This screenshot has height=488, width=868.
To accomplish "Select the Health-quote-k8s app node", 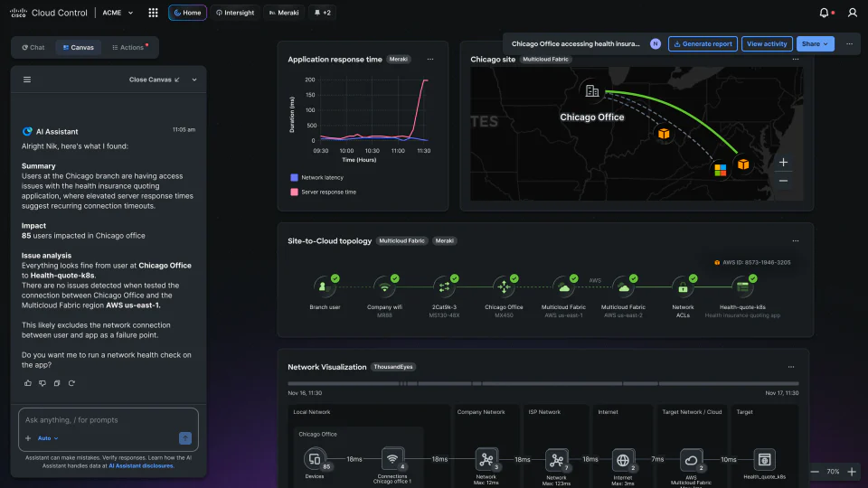I will [x=743, y=286].
